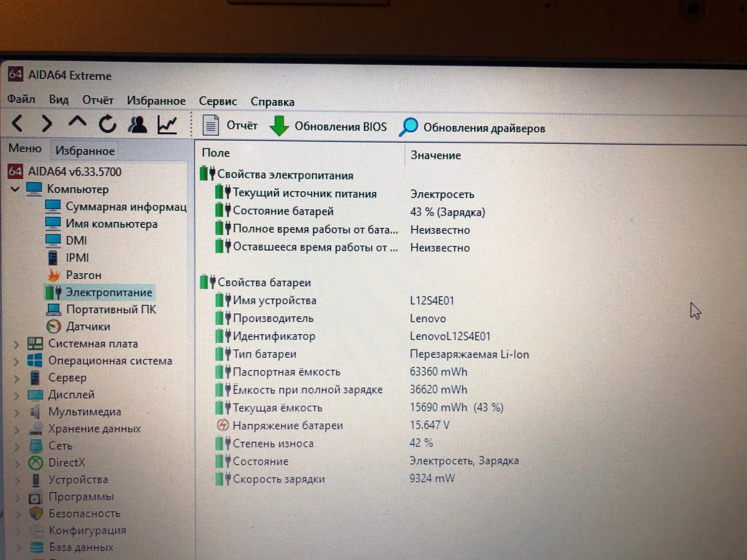Open the user management icon
The image size is (747, 560).
click(137, 124)
